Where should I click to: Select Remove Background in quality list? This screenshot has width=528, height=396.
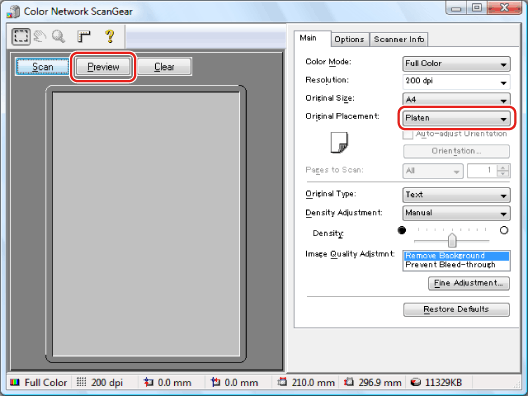(456, 256)
